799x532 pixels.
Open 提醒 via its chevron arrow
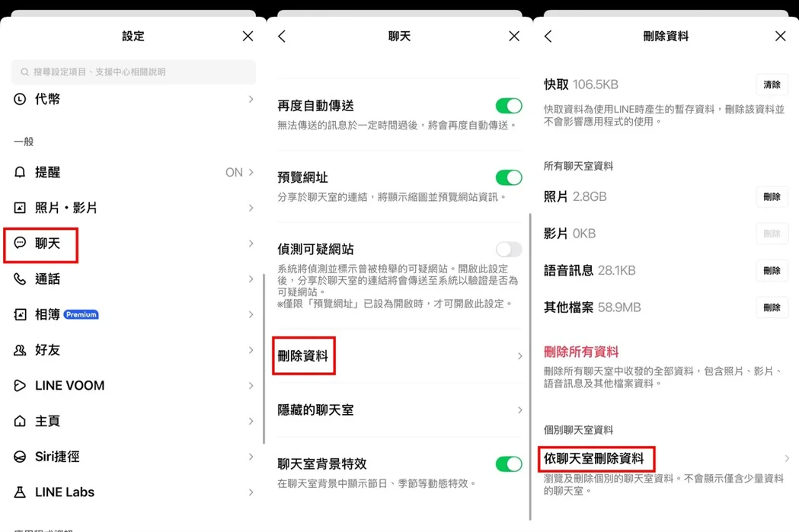click(x=251, y=172)
